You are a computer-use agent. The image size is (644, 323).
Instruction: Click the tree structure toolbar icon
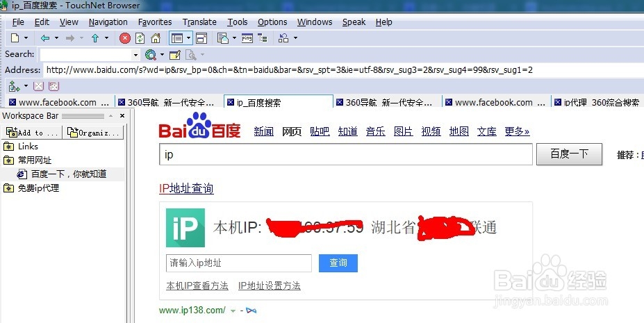click(263, 38)
